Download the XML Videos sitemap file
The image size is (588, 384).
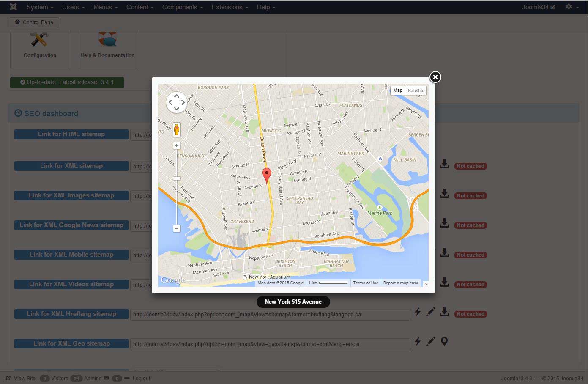[444, 283]
